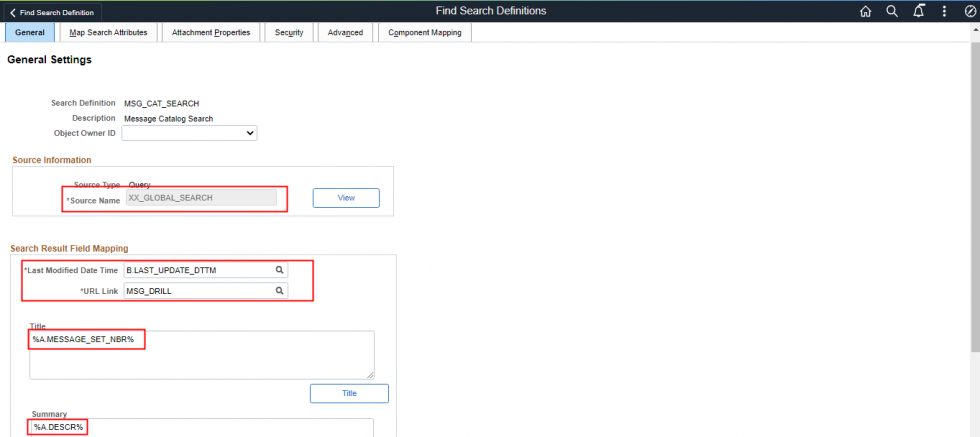Click the Message Catalog Search description text

coord(169,119)
